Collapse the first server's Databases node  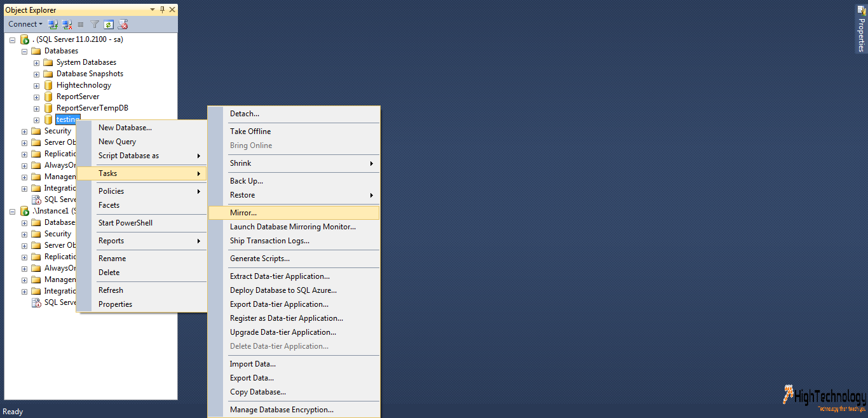tap(24, 51)
